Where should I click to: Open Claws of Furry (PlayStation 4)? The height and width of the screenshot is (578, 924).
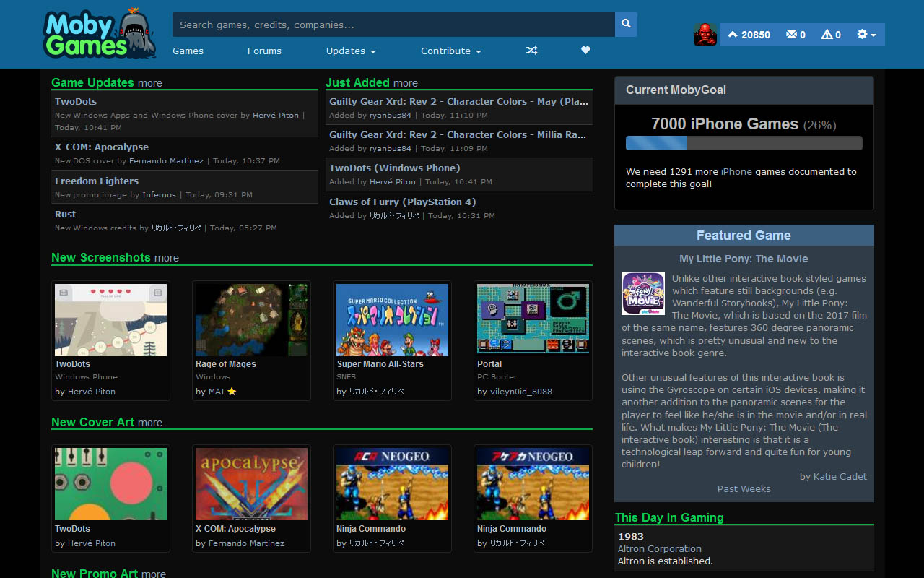pyautogui.click(x=403, y=202)
